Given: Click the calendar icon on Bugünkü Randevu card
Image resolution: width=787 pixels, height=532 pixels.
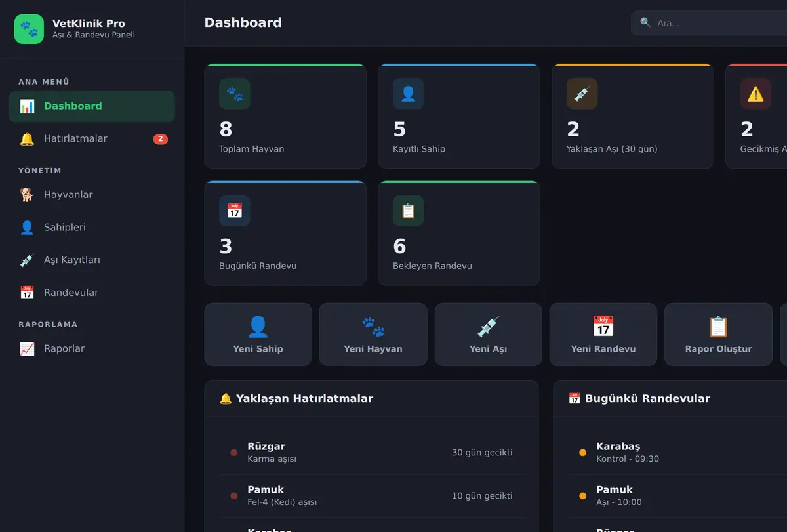Looking at the screenshot, I should point(235,211).
